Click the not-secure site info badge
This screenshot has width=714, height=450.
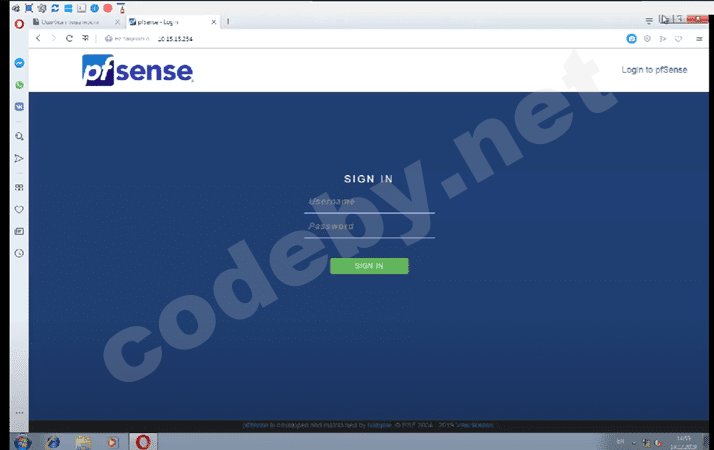point(127,39)
